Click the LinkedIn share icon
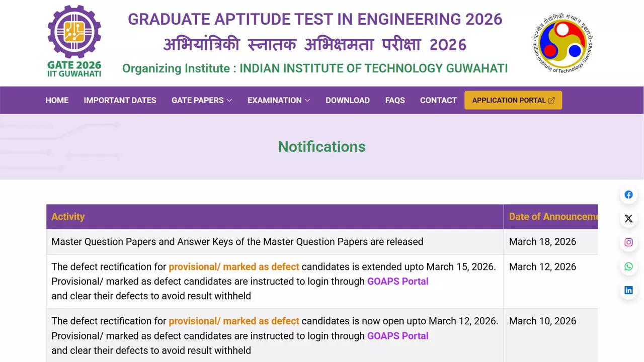Viewport: 644px width, 362px height. tap(628, 290)
